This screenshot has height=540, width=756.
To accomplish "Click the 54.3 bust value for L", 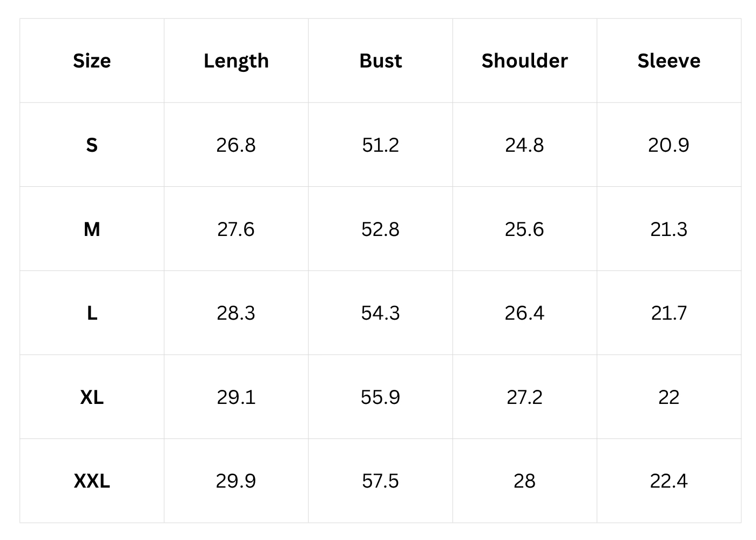I will click(380, 313).
